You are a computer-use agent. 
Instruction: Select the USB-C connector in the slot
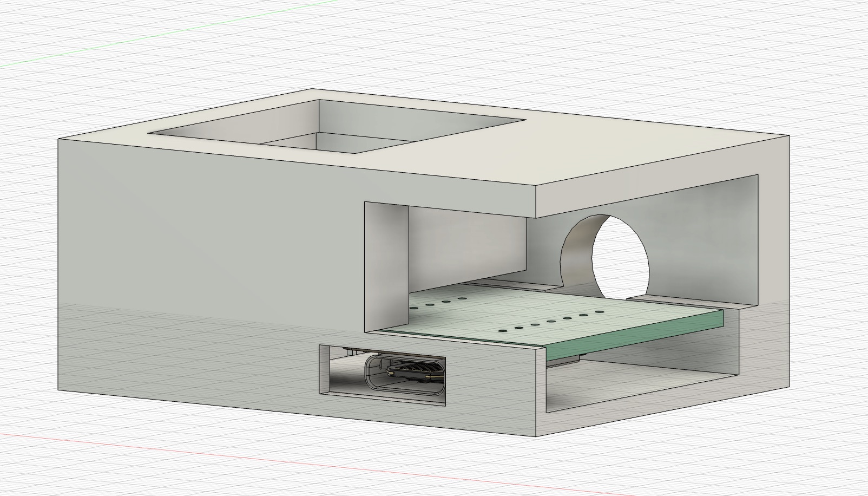[x=406, y=373]
